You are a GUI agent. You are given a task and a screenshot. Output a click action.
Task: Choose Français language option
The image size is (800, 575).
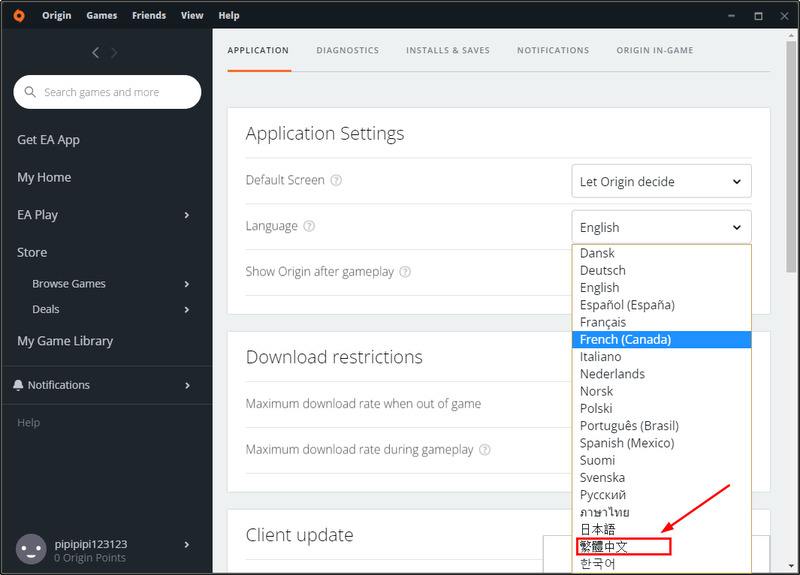click(661, 322)
